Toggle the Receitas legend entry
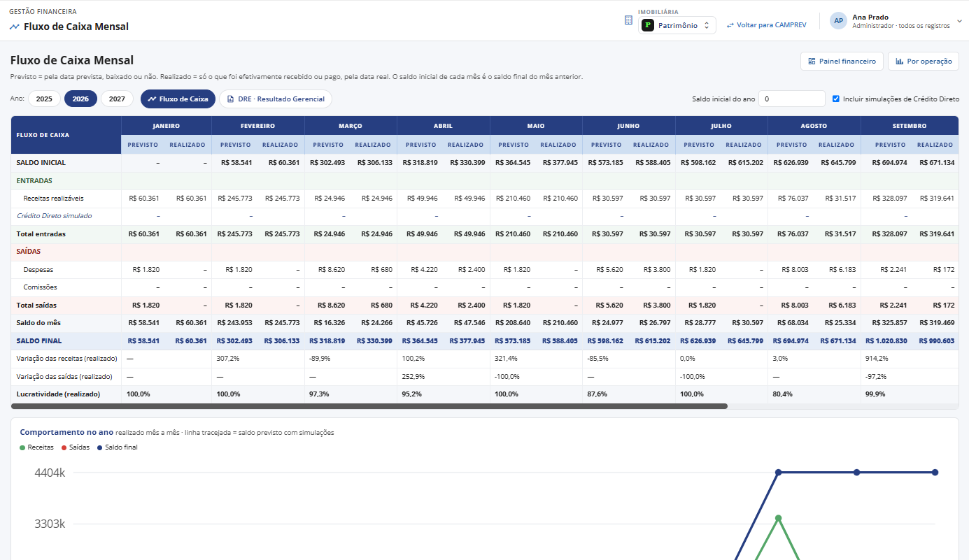This screenshot has height=560, width=969. [x=36, y=447]
